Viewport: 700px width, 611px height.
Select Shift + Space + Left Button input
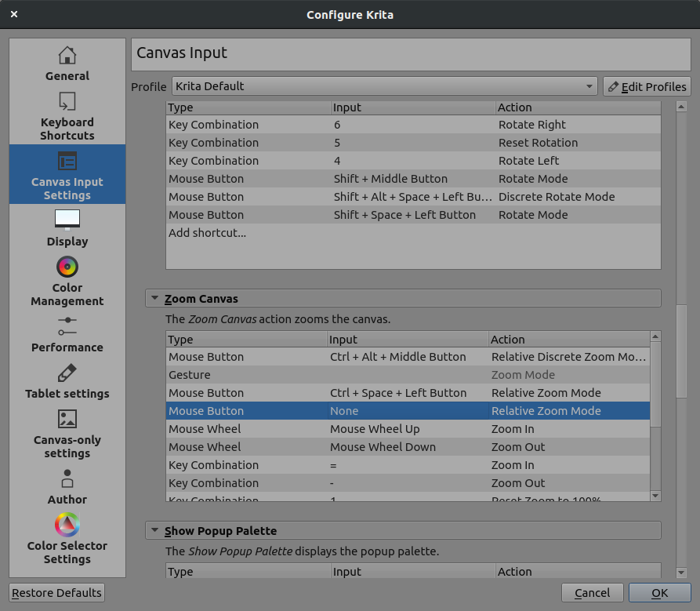point(413,215)
